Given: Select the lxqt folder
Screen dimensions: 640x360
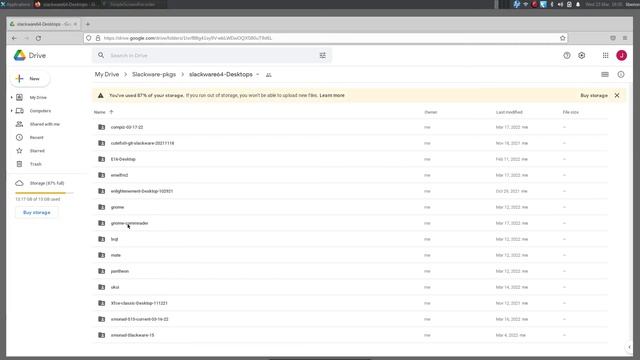Looking at the screenshot, I should click(350, 239).
